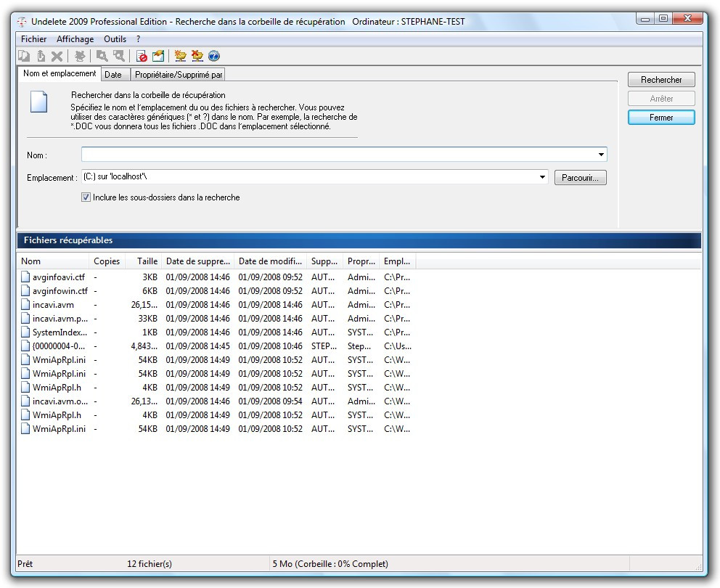
Task: Switch to the Date tab
Action: tap(113, 74)
